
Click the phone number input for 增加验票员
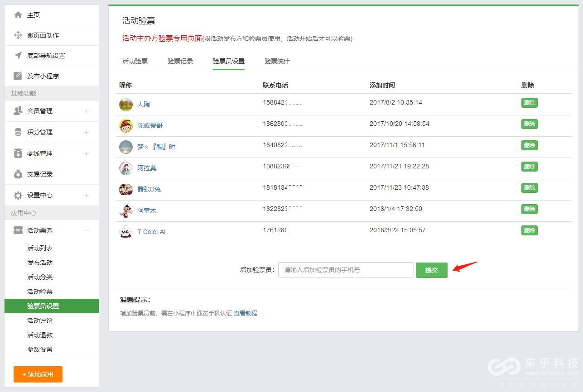point(346,270)
